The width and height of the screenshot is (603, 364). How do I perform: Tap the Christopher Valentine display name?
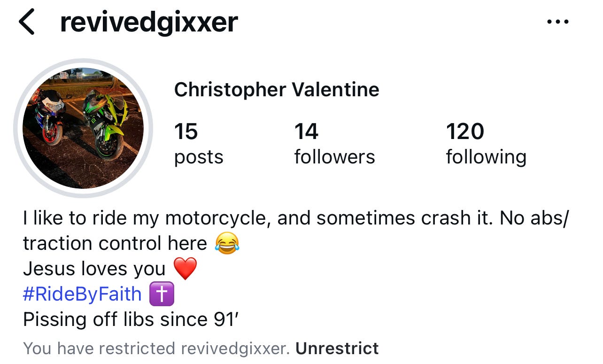(277, 89)
